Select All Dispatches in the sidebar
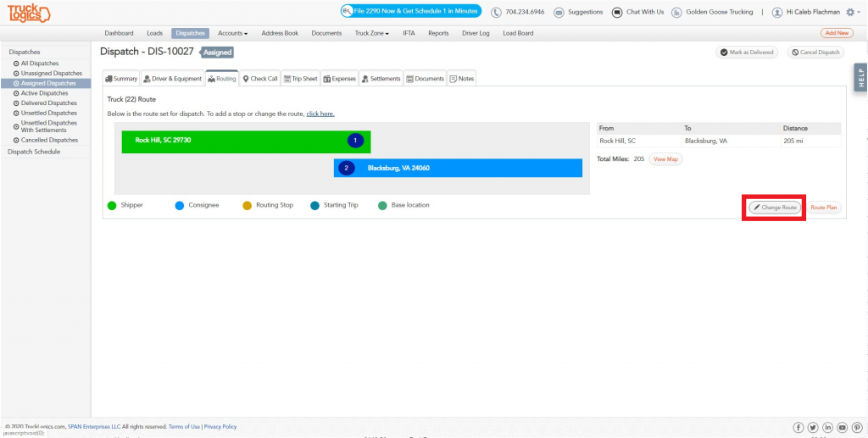868x438 pixels. [40, 64]
